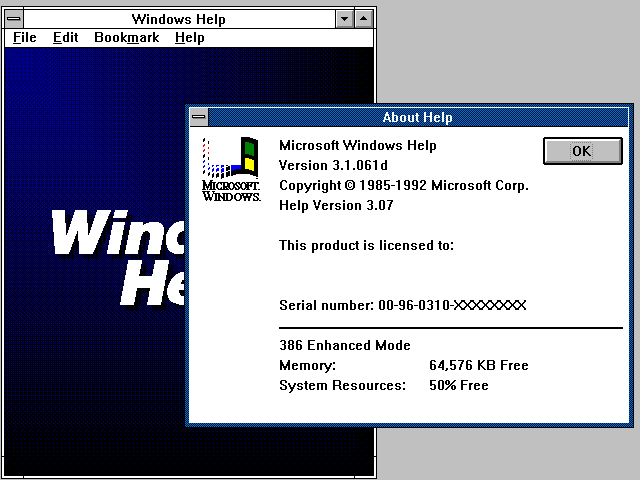The height and width of the screenshot is (480, 640).
Task: Click the Serial number text line
Action: pyautogui.click(x=402, y=305)
